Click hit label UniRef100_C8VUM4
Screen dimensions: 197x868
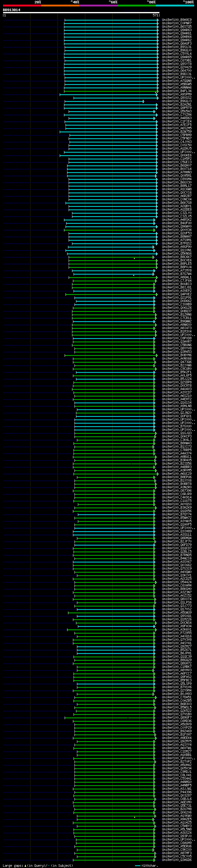coord(176,179)
